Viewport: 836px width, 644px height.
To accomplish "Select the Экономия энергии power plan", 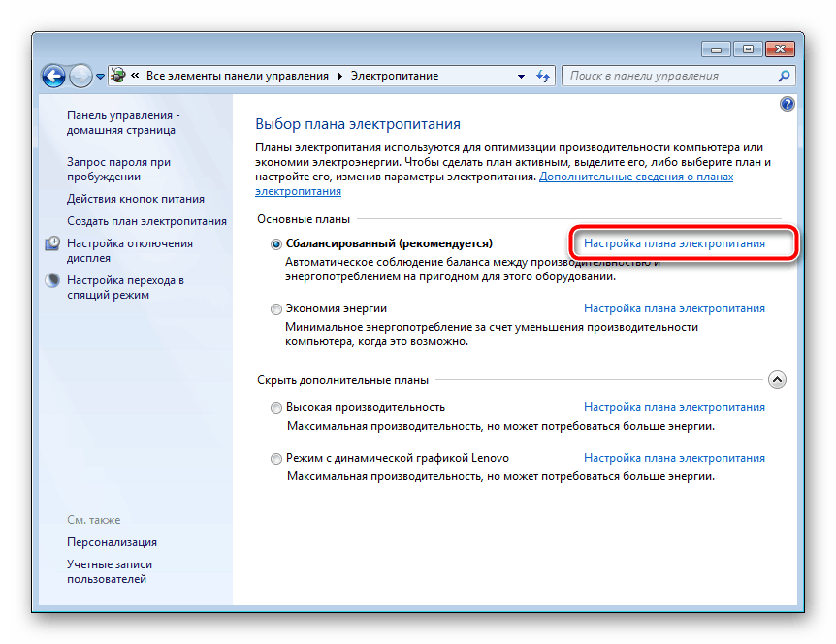I will pyautogui.click(x=276, y=307).
